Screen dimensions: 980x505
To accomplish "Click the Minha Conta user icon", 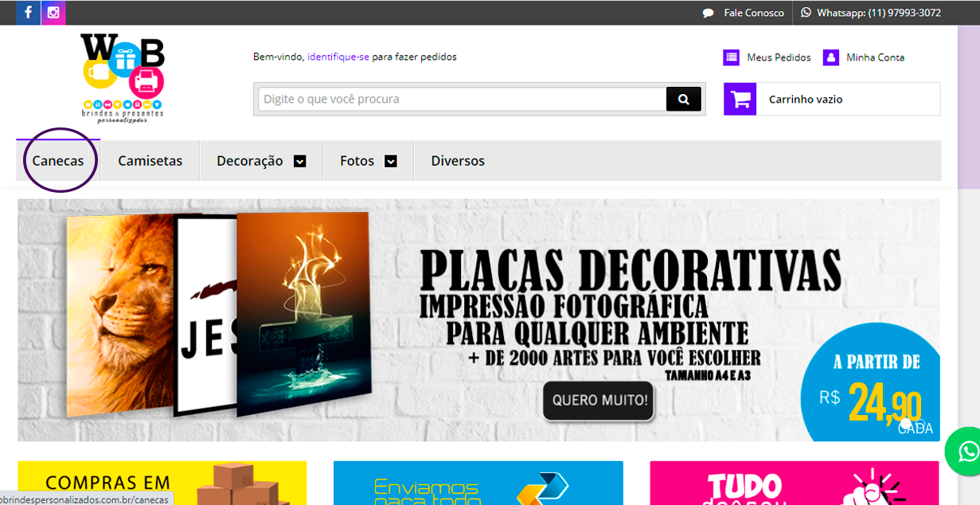I will point(830,57).
